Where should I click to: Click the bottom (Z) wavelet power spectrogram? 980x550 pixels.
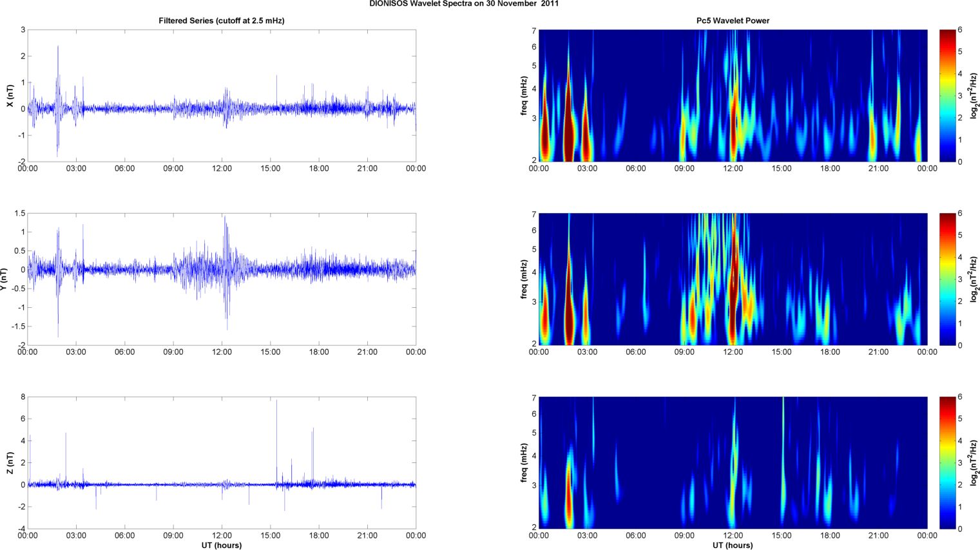[x=733, y=462]
